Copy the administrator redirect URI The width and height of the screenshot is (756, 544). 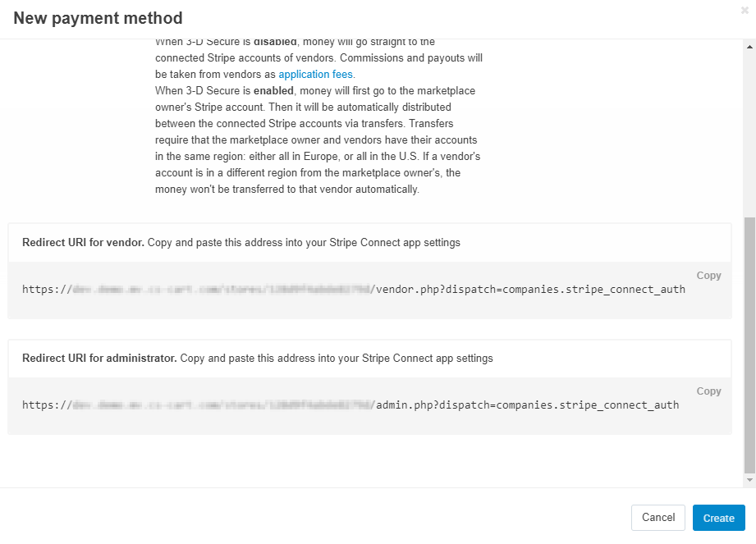pyautogui.click(x=708, y=391)
